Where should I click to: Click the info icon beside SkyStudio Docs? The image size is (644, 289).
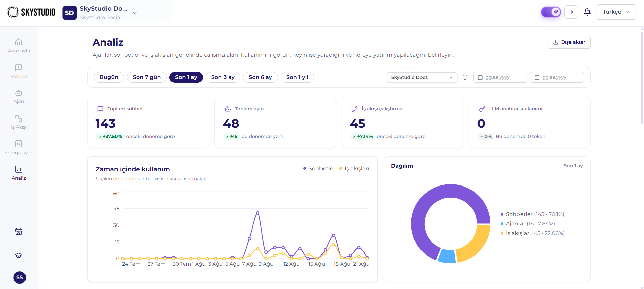point(465,77)
